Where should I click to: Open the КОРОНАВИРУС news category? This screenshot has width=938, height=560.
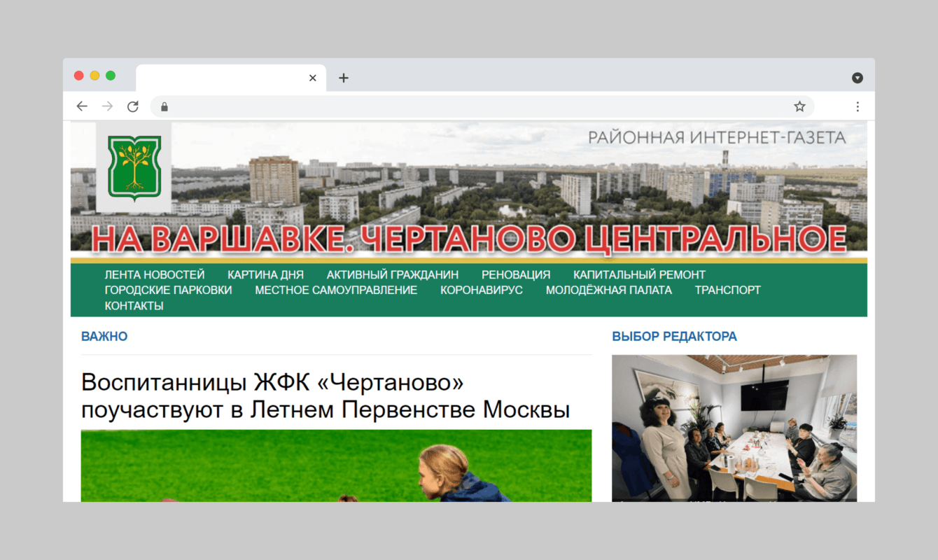[x=481, y=290]
